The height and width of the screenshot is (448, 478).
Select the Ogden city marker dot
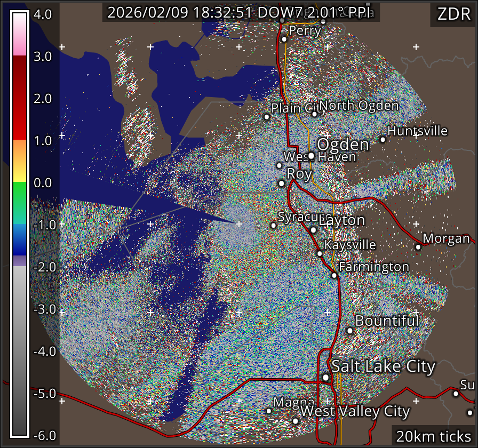click(311, 156)
